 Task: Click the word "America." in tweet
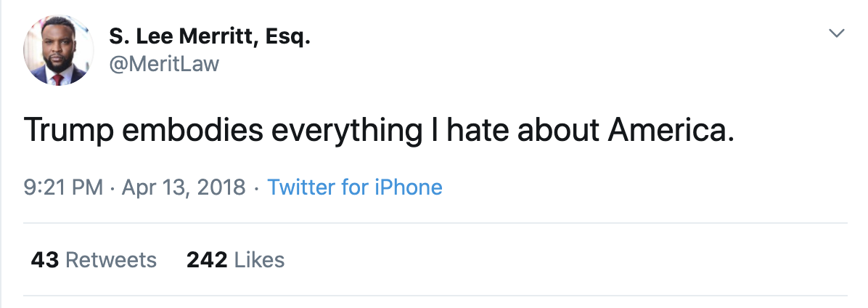(671, 129)
